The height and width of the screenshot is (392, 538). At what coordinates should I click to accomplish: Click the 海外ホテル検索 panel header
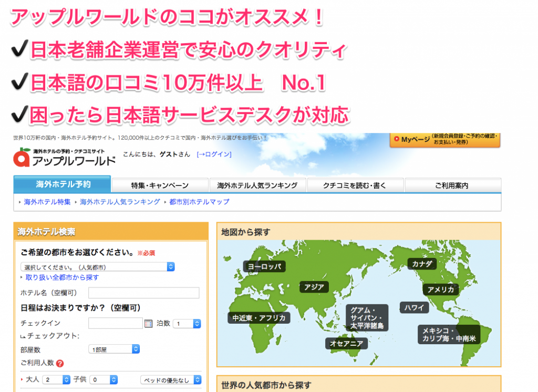point(111,231)
